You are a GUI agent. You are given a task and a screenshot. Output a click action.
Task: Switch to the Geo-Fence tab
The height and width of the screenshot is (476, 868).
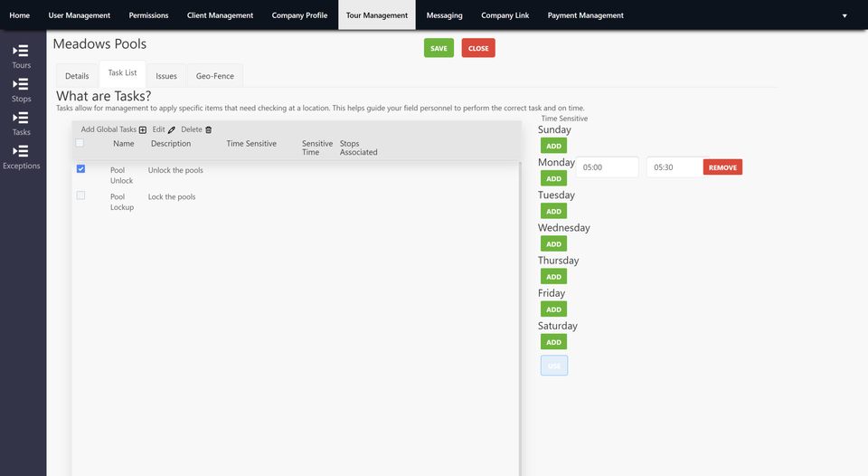pos(215,76)
